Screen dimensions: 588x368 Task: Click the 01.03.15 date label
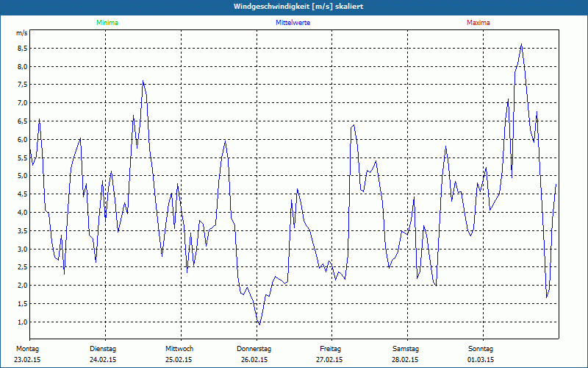(481, 360)
